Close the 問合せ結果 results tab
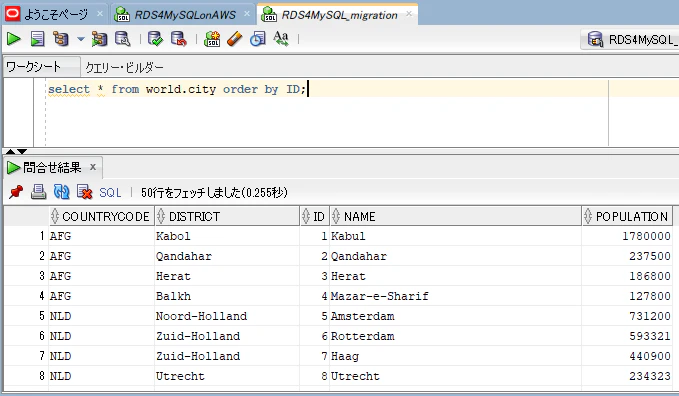This screenshot has height=396, width=679. [93, 167]
